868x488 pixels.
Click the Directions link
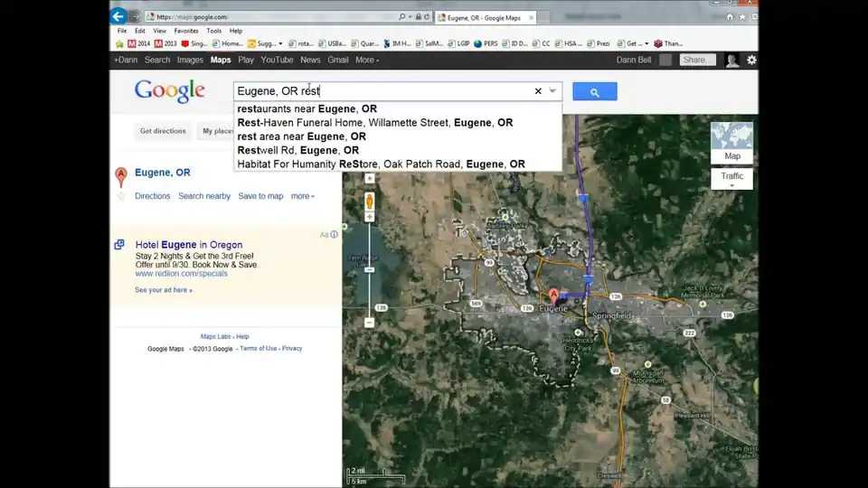[152, 196]
